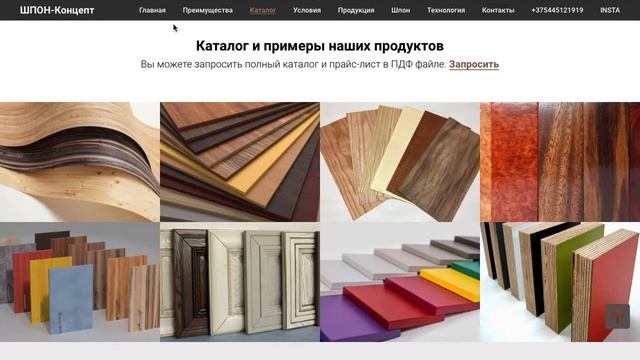Open the Условия menu item
The height and width of the screenshot is (360, 640).
click(x=307, y=10)
